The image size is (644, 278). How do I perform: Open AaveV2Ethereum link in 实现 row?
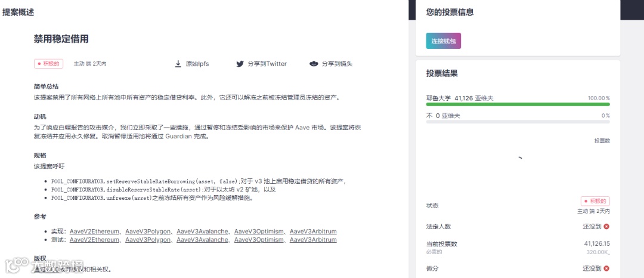tap(94, 231)
